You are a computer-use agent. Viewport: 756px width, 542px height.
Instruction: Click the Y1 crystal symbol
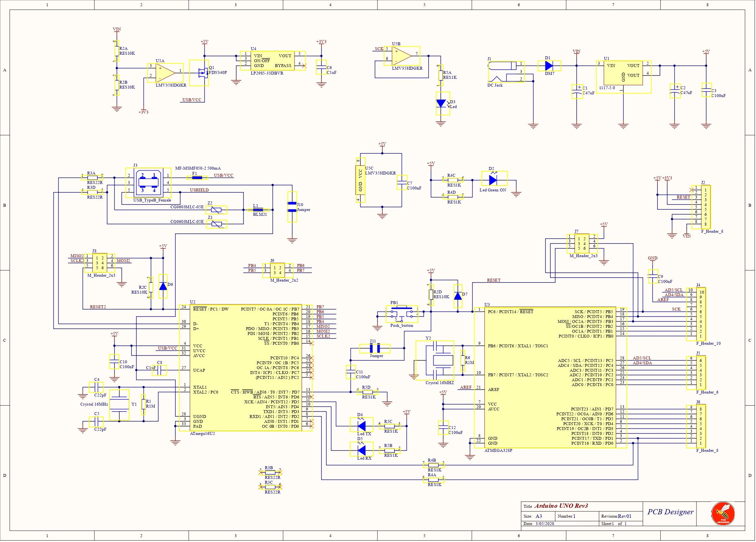[x=119, y=404]
